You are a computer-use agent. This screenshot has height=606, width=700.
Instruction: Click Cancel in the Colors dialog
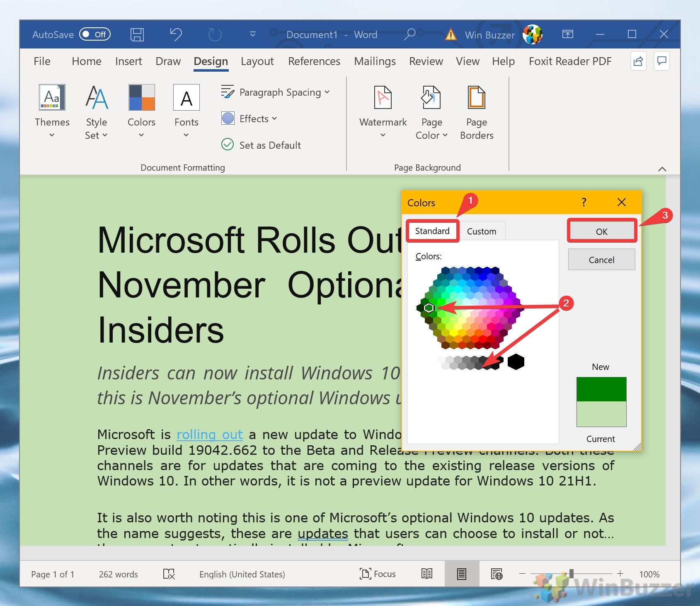click(602, 260)
